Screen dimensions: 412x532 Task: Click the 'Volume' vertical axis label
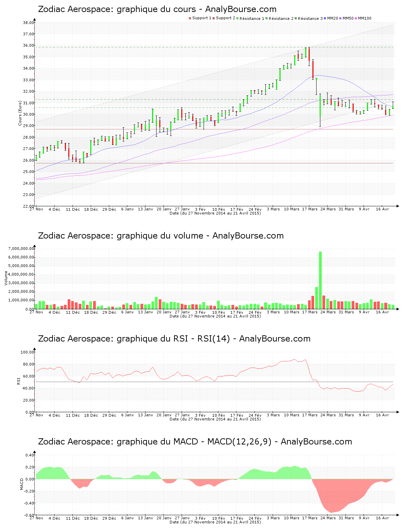click(x=6, y=278)
